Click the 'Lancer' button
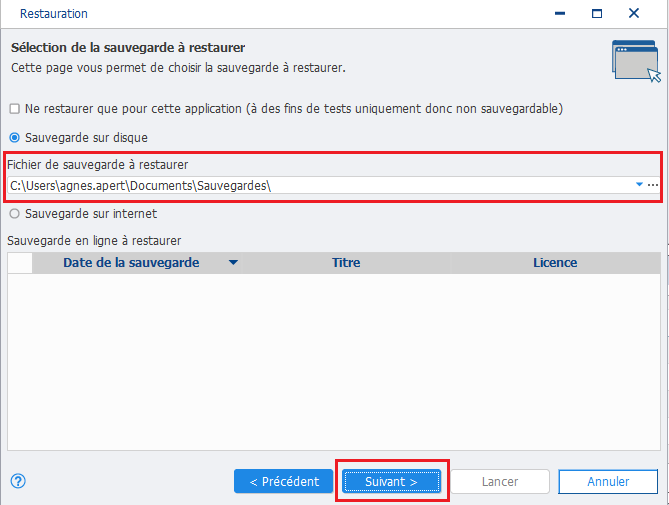The height and width of the screenshot is (505, 669). [x=500, y=482]
